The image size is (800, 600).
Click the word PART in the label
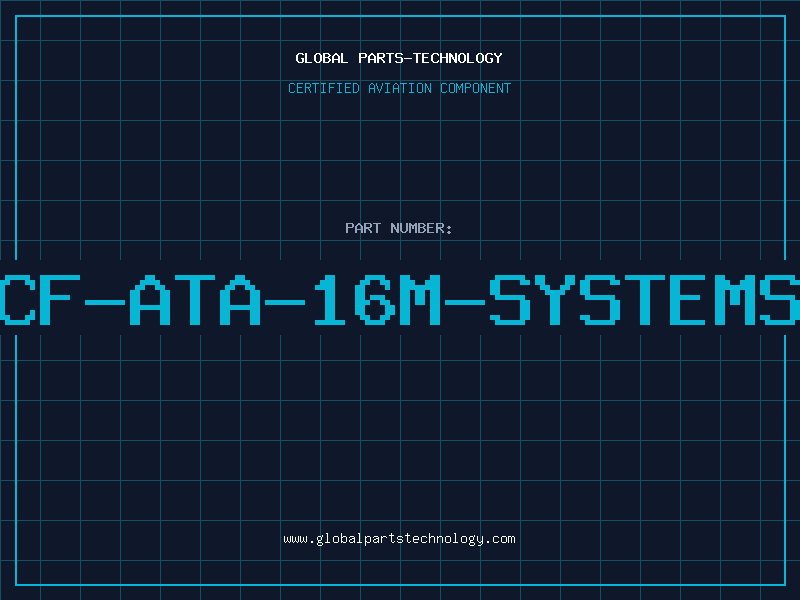click(362, 228)
